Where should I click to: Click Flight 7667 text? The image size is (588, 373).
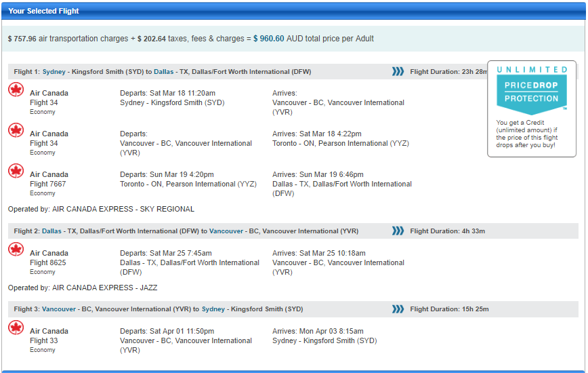point(48,184)
